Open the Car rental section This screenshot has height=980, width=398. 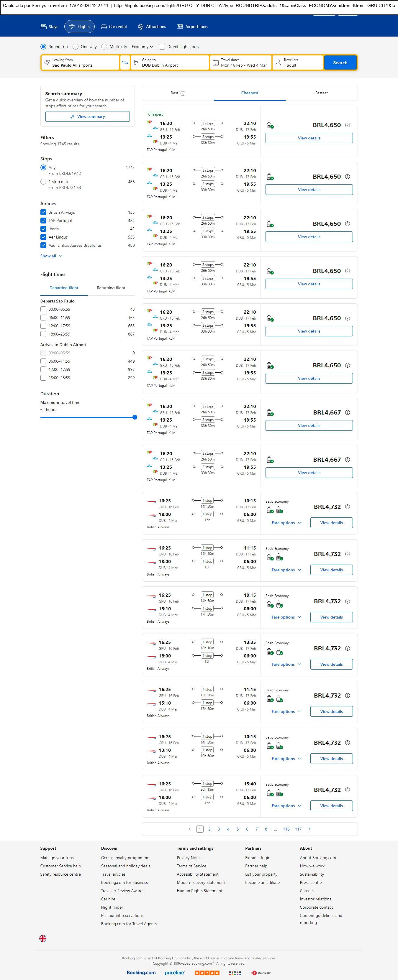pos(114,27)
